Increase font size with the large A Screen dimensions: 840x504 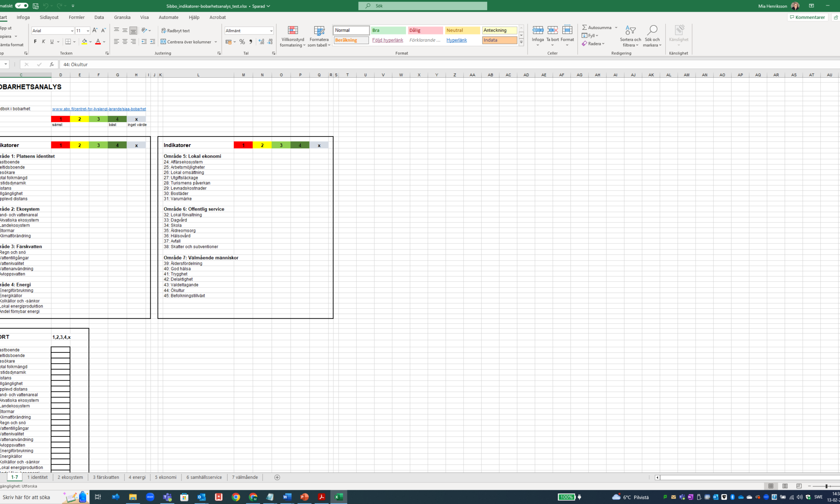(x=95, y=30)
